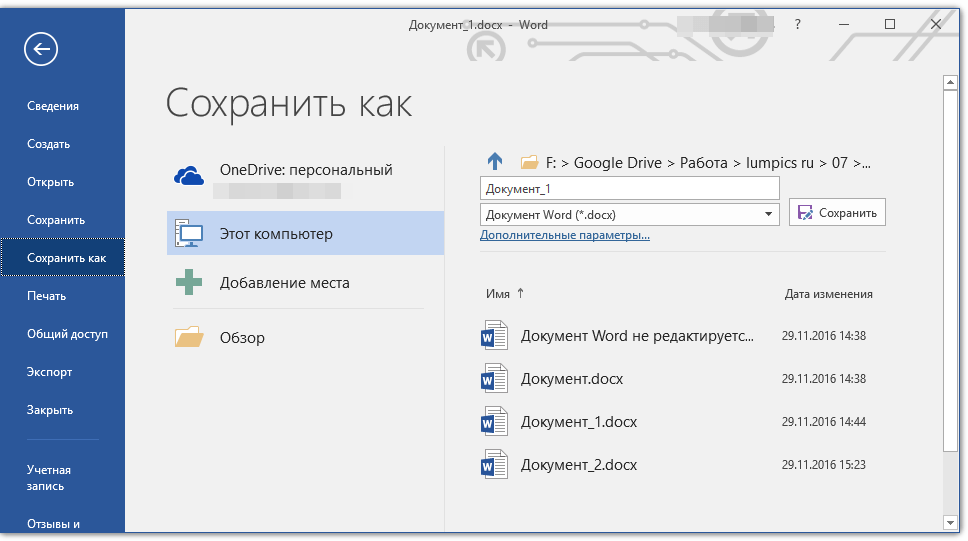Sort by Дата изменения column header
This screenshot has width=968, height=541.
coord(828,294)
